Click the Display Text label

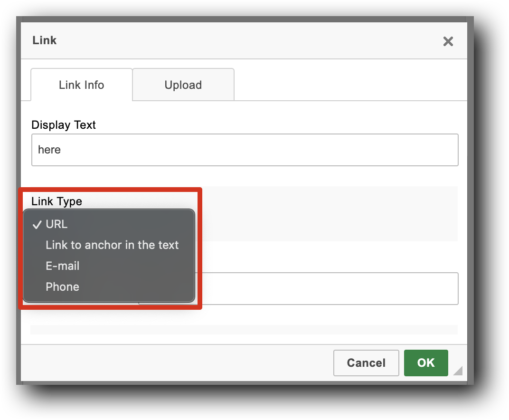63,124
